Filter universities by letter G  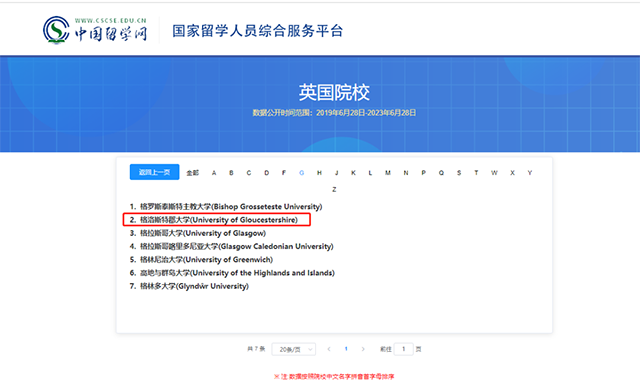(x=302, y=173)
